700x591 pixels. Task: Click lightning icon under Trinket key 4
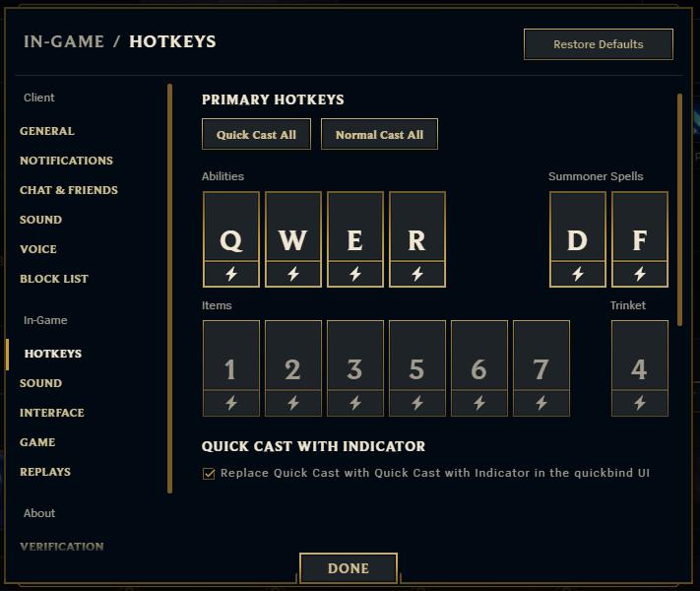pyautogui.click(x=640, y=403)
